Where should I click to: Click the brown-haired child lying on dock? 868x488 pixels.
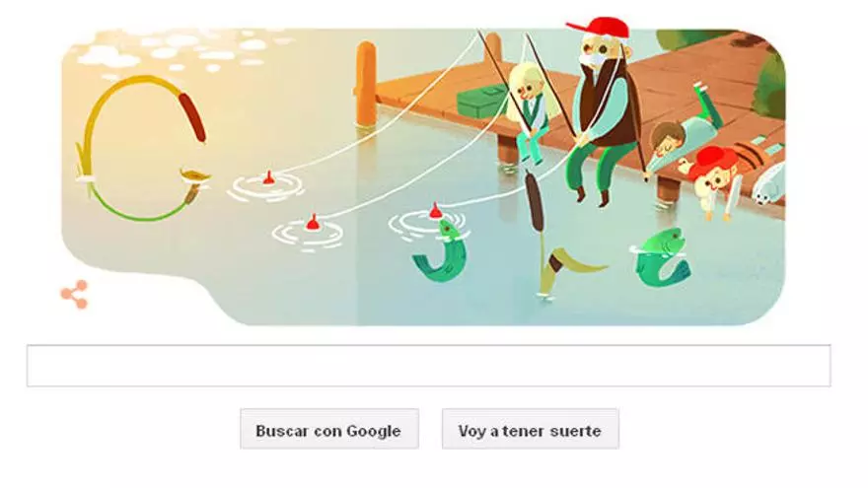pyautogui.click(x=684, y=130)
